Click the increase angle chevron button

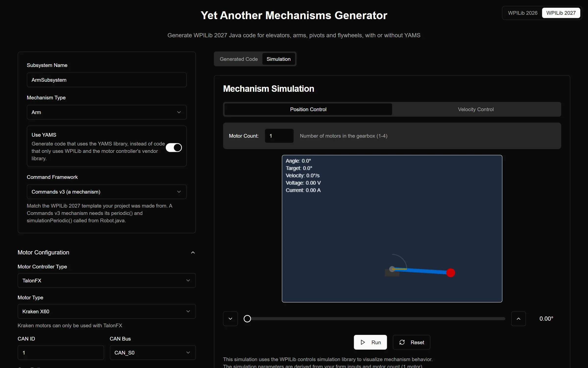coord(518,319)
